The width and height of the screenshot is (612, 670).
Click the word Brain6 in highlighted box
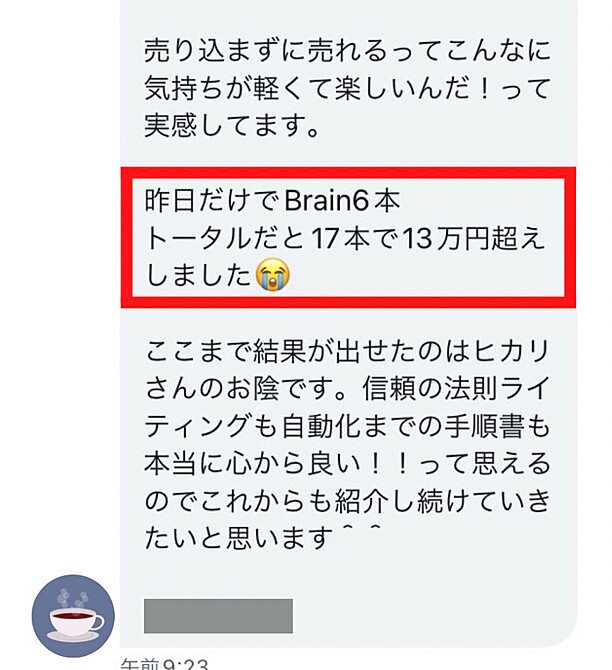(x=327, y=200)
